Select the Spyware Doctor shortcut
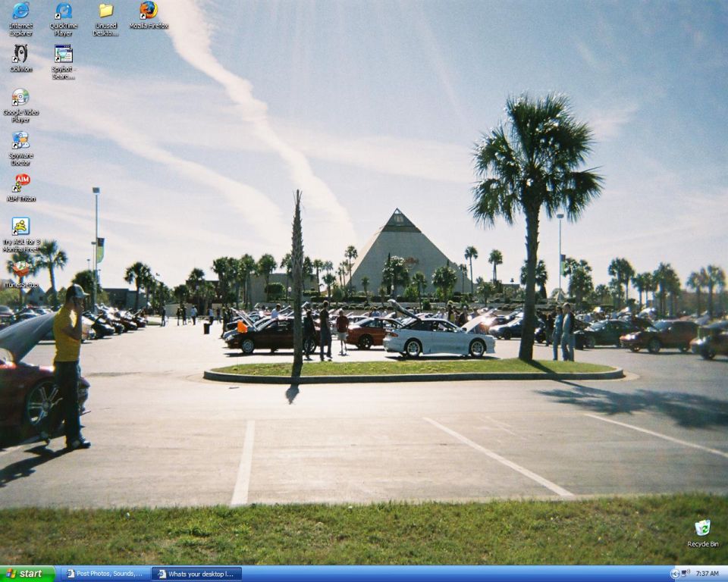This screenshot has height=582, width=728. (x=21, y=148)
